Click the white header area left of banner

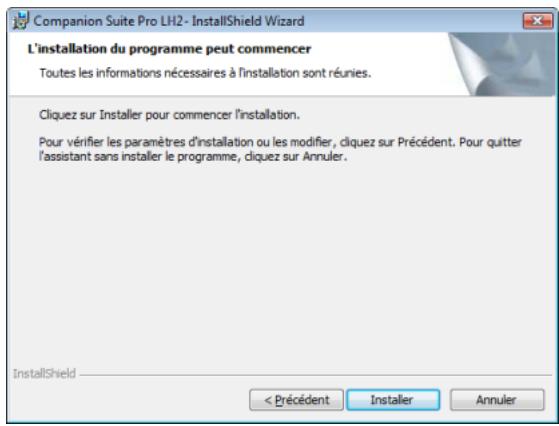[x=228, y=64]
